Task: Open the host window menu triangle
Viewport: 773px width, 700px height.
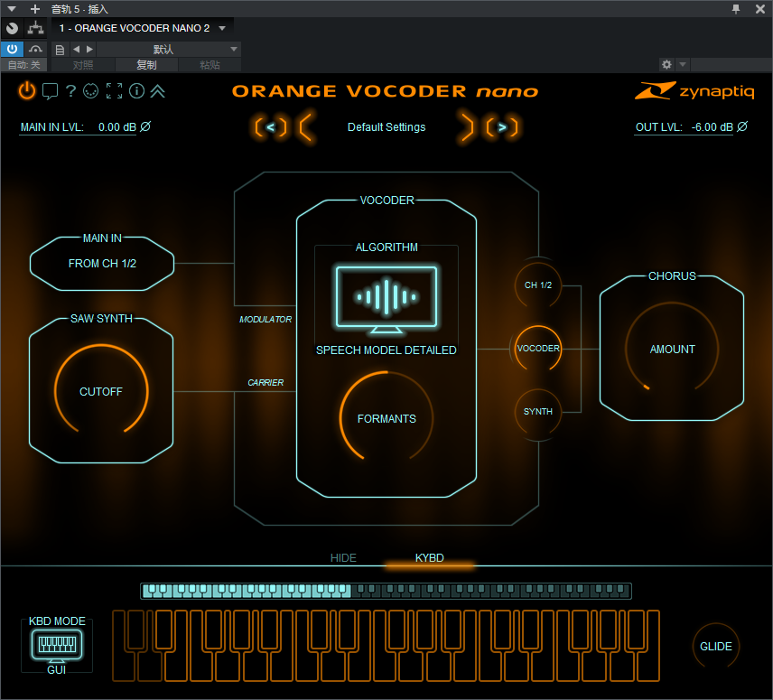Action: (12, 9)
